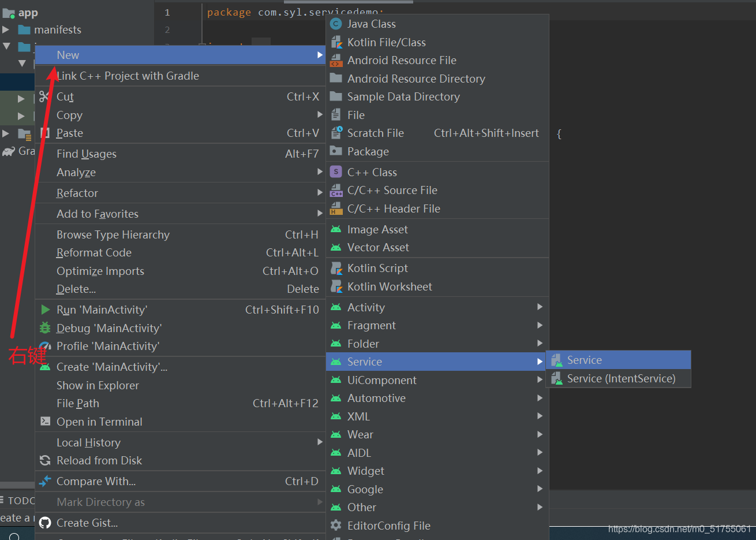Click the Service (IntentService) item icon

[556, 378]
